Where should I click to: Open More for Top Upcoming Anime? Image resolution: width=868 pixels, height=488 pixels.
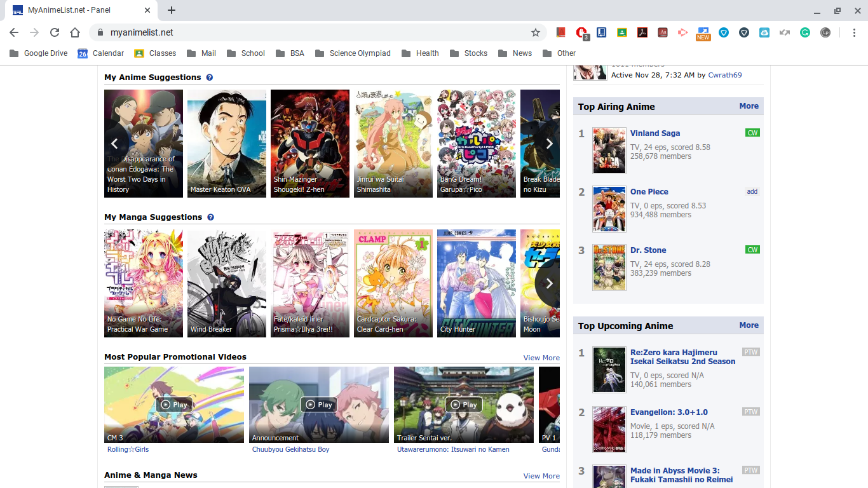pos(749,325)
